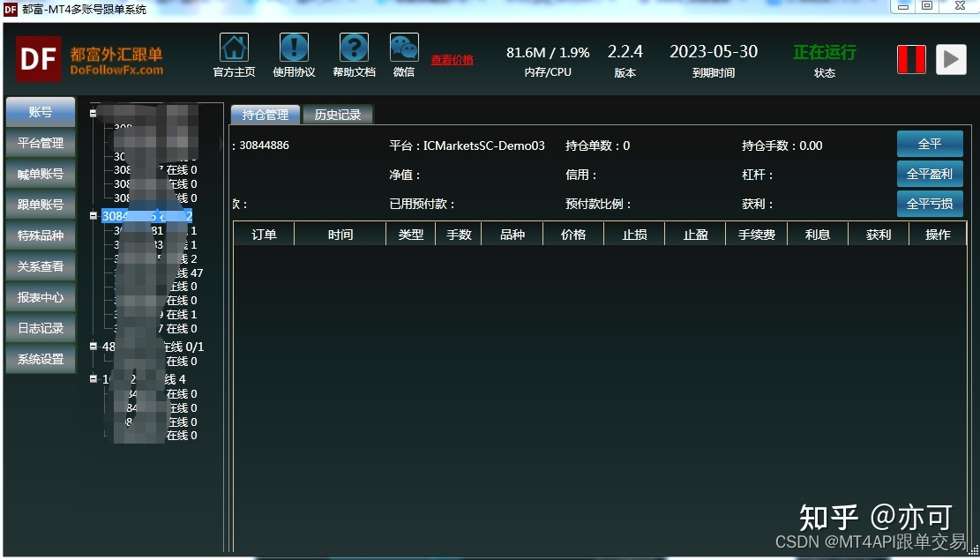Click the 已用预付款 label

[422, 205]
